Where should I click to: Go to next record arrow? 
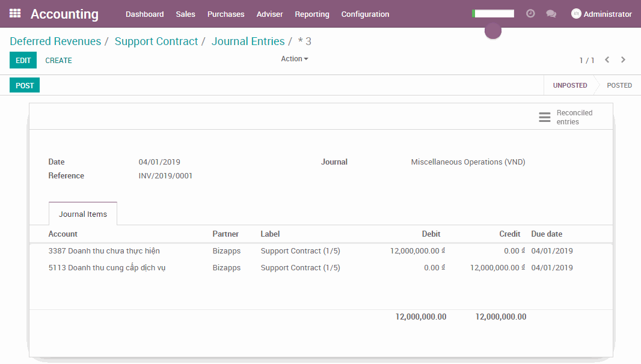[623, 59]
